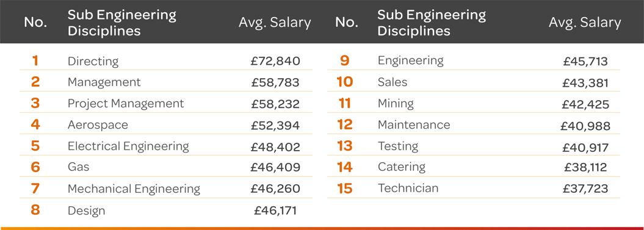Select the Catering salary £38,112
Viewport: 644px width, 230px height.
point(587,167)
